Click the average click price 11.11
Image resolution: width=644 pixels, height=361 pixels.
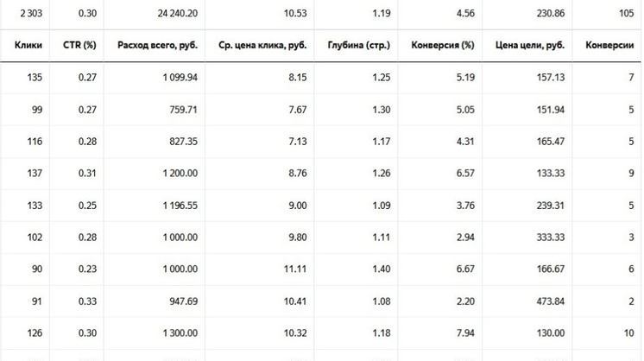pyautogui.click(x=295, y=269)
